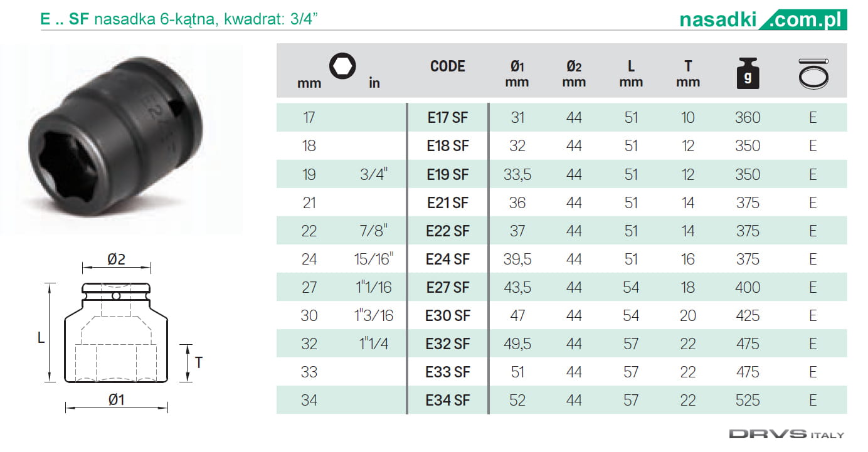868x452 pixels.
Task: Click the weight (g) icon
Action: 748,73
